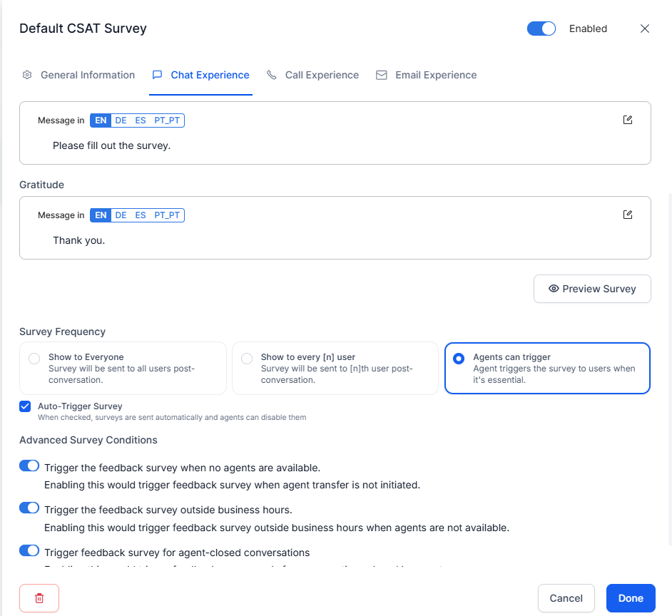Toggle survey trigger outside business hours
The height and width of the screenshot is (616, 672).
coord(29,508)
